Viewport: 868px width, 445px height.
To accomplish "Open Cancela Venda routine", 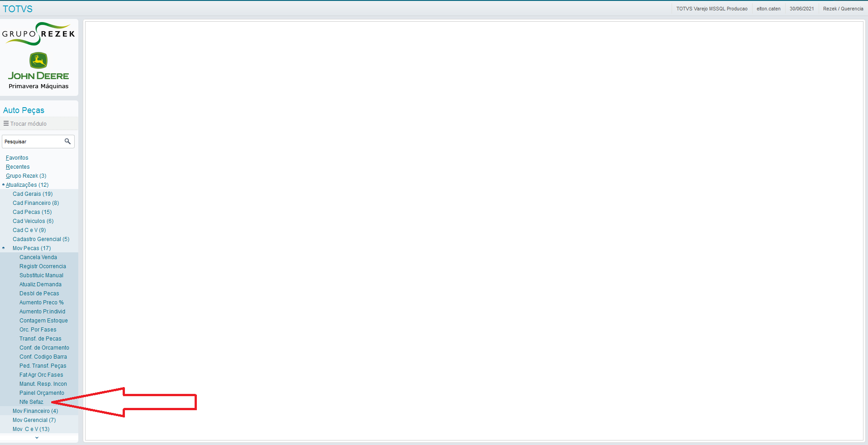I will point(38,257).
